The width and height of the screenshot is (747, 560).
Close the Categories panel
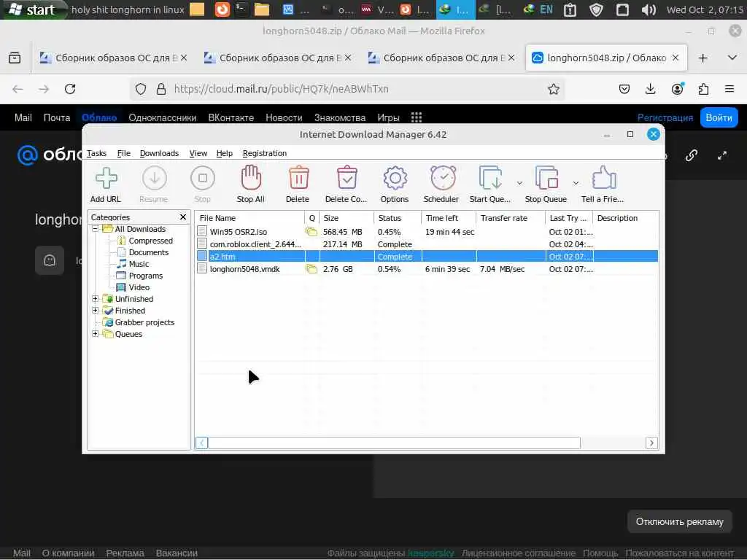point(183,217)
